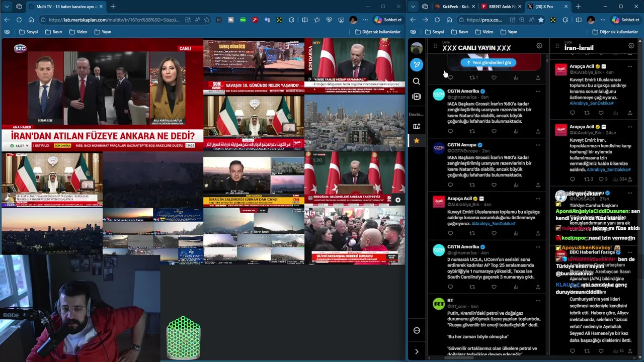Open Sohbet et Copilot in Multi TV window
Viewport: 644px width, 362px height.
tap(388, 20)
